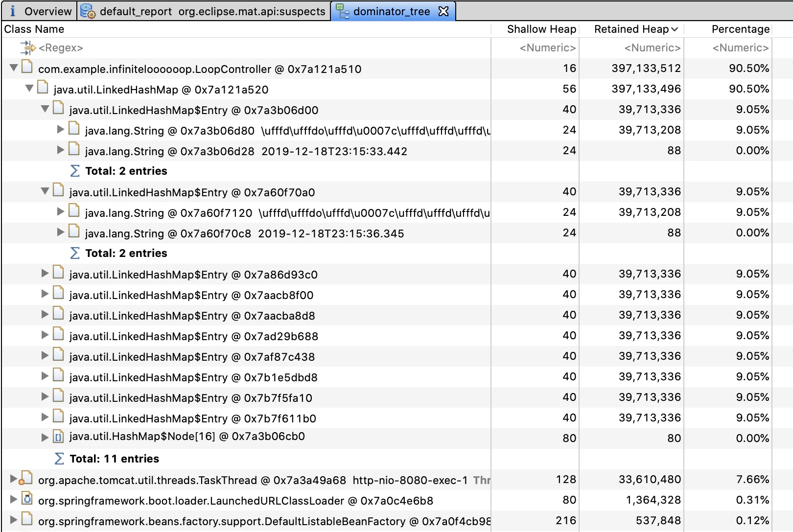This screenshot has height=532, width=793.
Task: Click the LaunchedURLClassLoader class loader icon
Action: tap(27, 499)
